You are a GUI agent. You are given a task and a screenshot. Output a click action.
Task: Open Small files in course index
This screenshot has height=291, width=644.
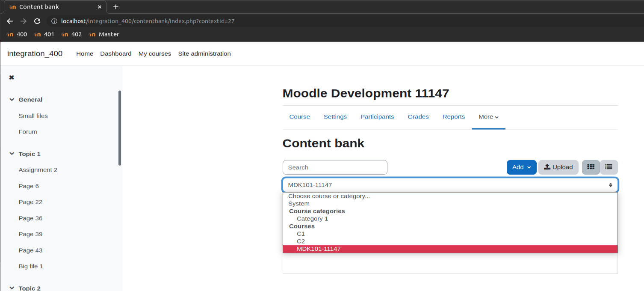point(33,116)
